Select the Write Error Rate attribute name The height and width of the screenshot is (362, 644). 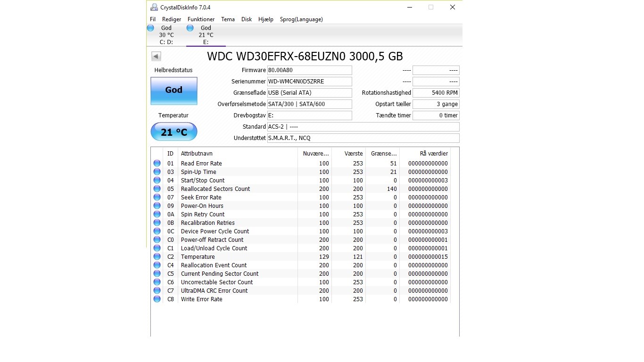click(x=201, y=299)
